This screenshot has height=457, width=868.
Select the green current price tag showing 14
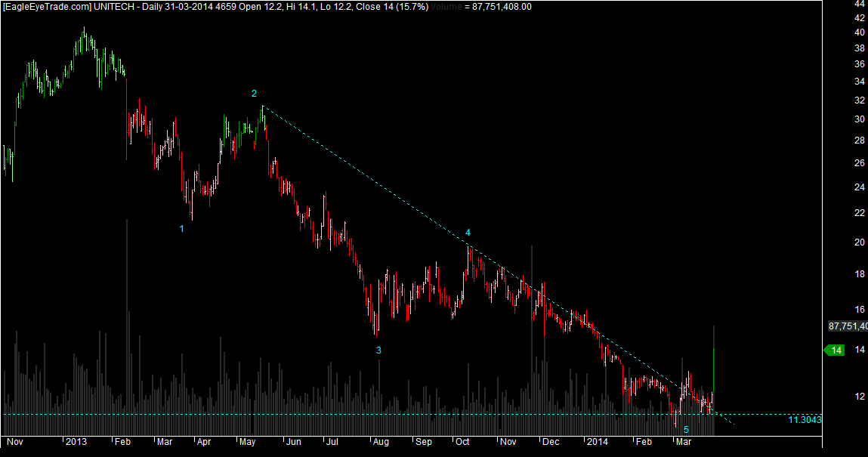(x=834, y=350)
